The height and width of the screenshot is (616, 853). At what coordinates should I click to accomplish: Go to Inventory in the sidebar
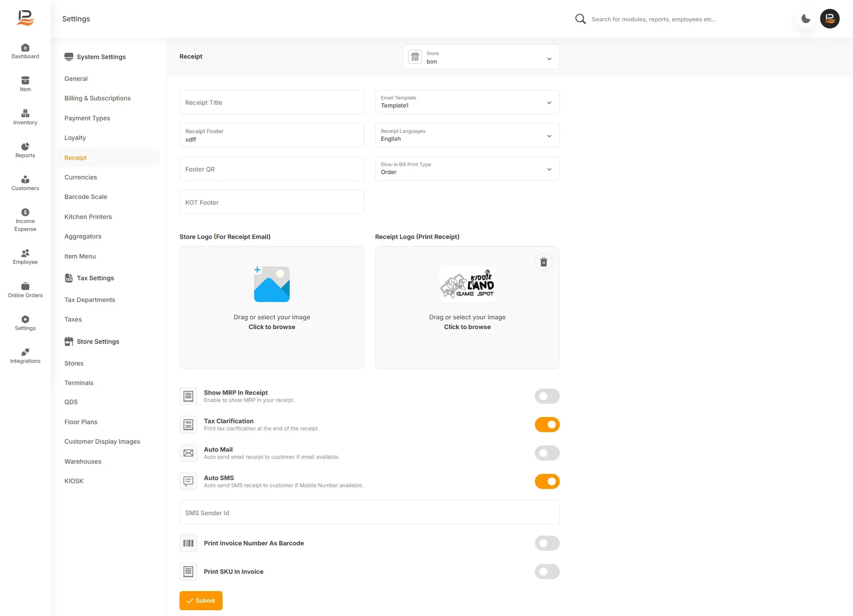pos(25,117)
